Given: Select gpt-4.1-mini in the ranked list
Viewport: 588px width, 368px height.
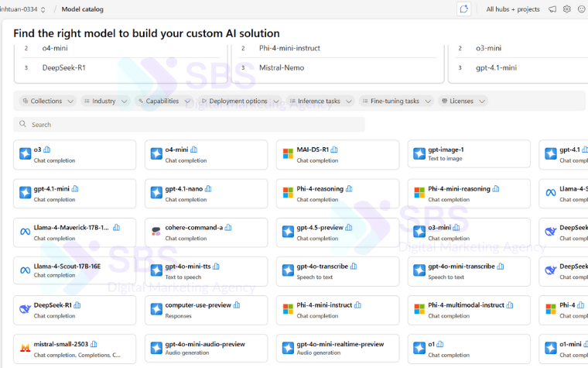Looking at the screenshot, I should [x=496, y=67].
